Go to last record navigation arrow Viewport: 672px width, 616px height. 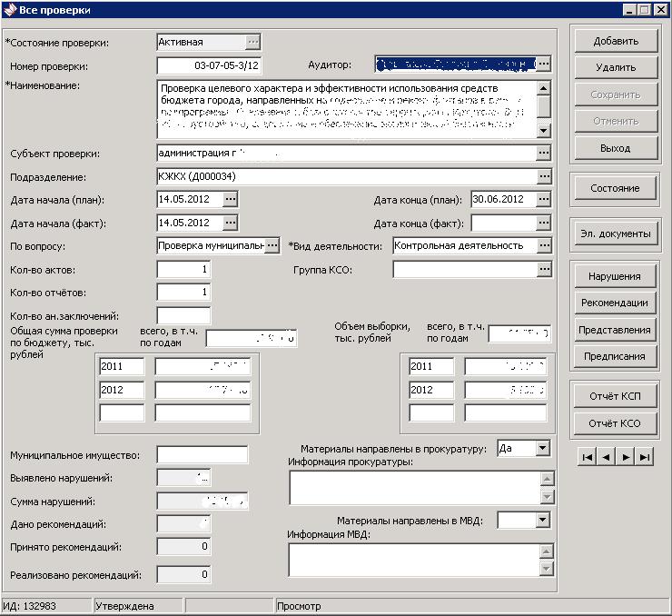coord(644,457)
